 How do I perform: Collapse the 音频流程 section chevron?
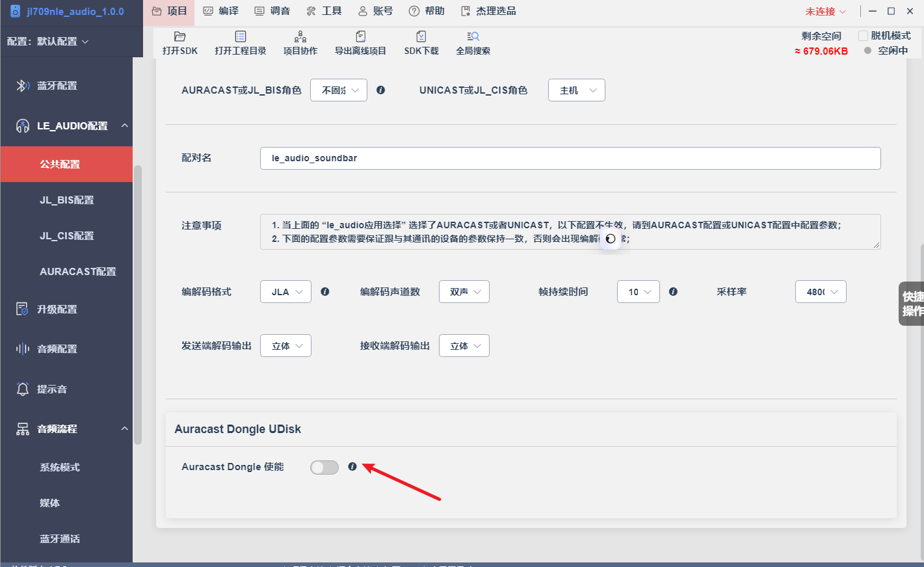coord(124,429)
